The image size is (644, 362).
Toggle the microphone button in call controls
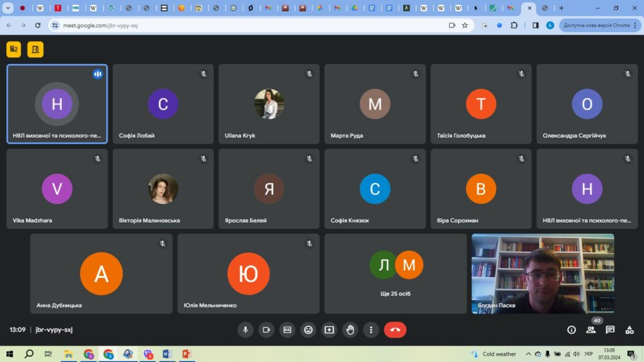(245, 330)
